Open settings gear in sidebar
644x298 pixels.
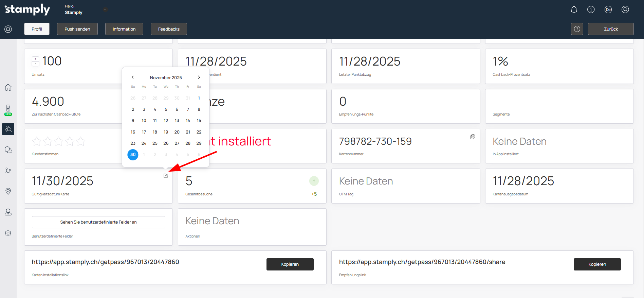tap(8, 233)
